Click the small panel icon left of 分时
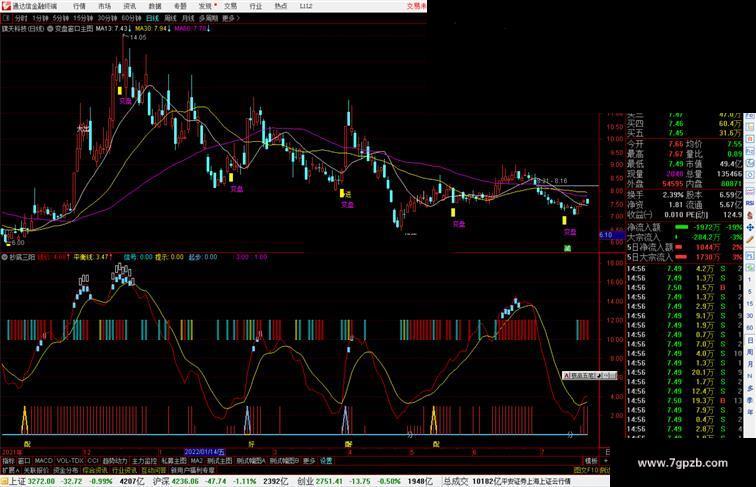 coord(6,18)
